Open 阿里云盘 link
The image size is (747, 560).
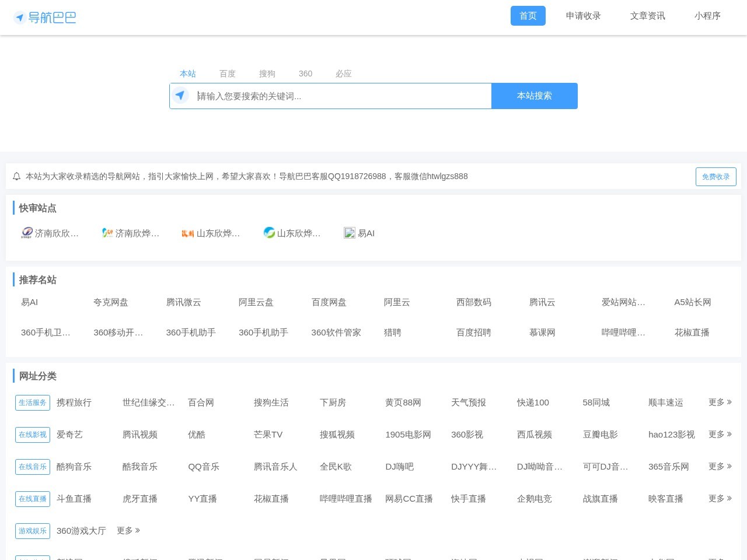click(256, 302)
